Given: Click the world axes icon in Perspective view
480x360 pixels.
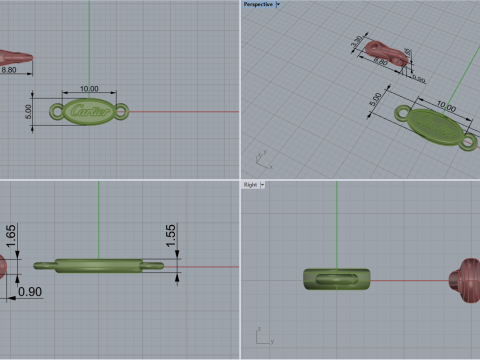Looking at the screenshot, I should 264,160.
